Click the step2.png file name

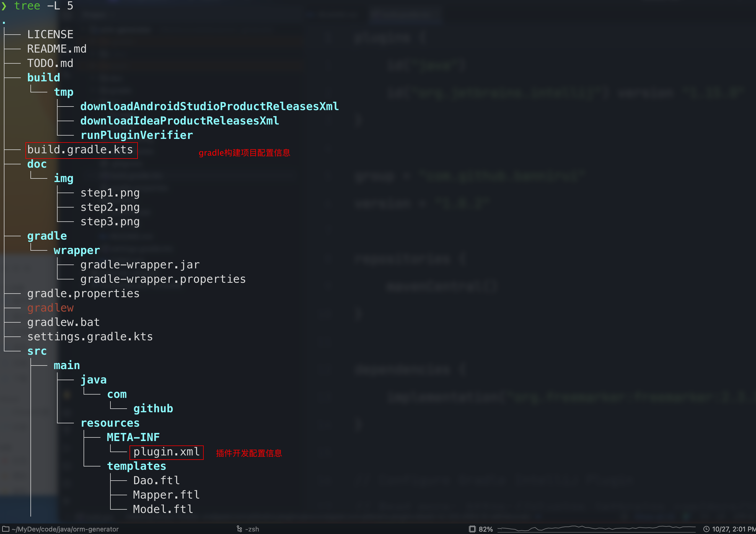[110, 207]
